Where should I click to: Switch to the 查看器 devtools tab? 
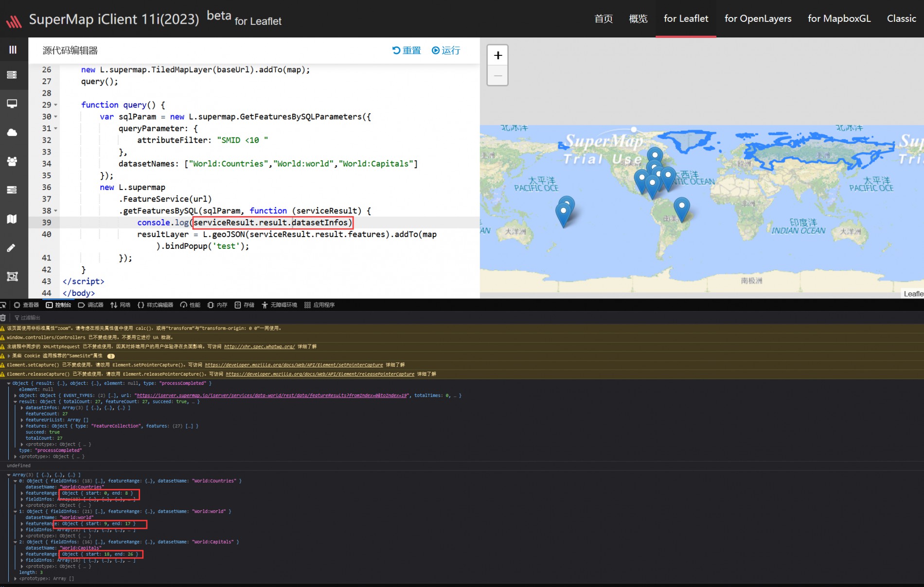[x=26, y=305]
